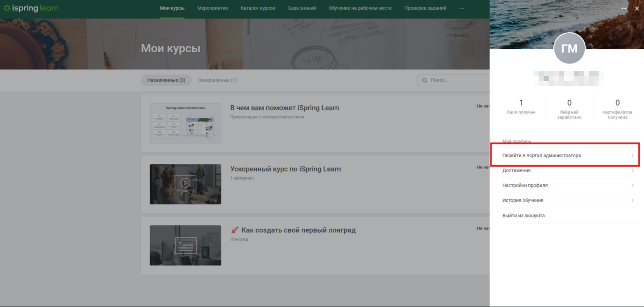Open Ускоренный курс по iSpring Learn thumbnail
644x307 pixels.
tap(185, 184)
